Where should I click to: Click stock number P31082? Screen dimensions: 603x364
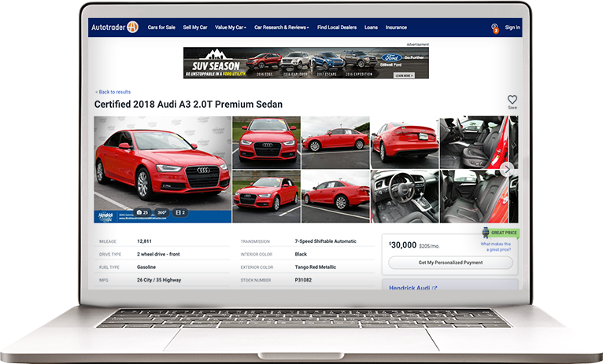coord(303,280)
